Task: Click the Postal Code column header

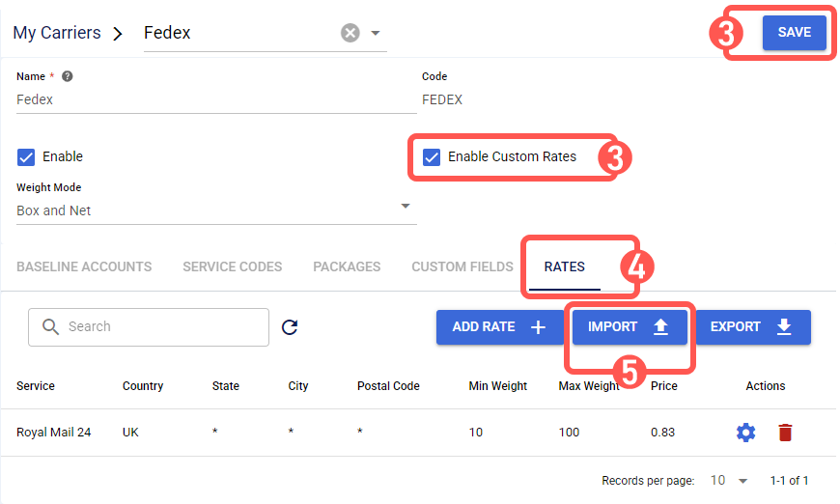Action: (388, 386)
